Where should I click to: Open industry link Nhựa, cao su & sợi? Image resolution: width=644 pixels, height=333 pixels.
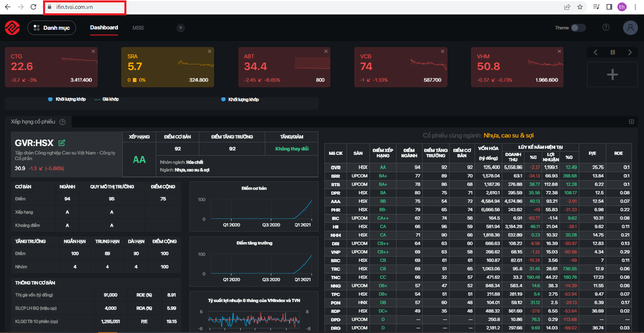[508, 136]
